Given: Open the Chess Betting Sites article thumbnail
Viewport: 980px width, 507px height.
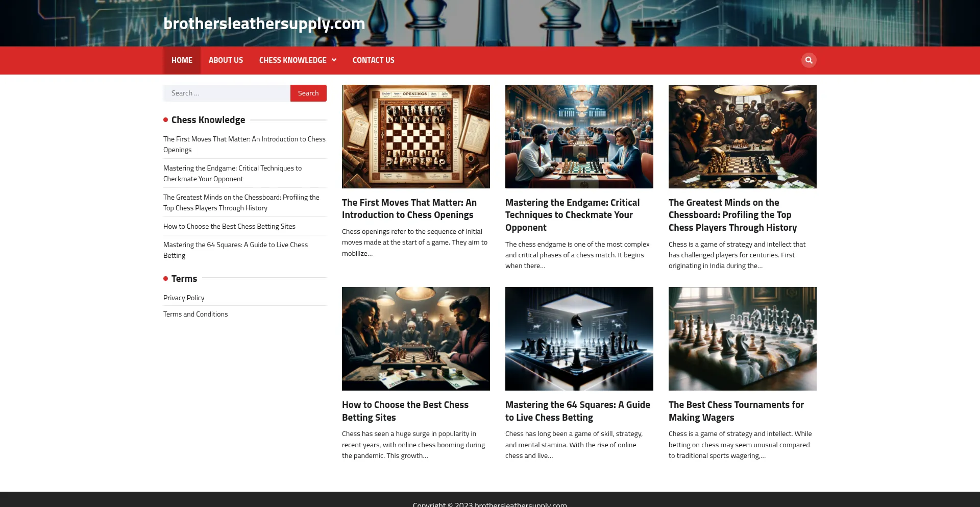Looking at the screenshot, I should [x=416, y=339].
